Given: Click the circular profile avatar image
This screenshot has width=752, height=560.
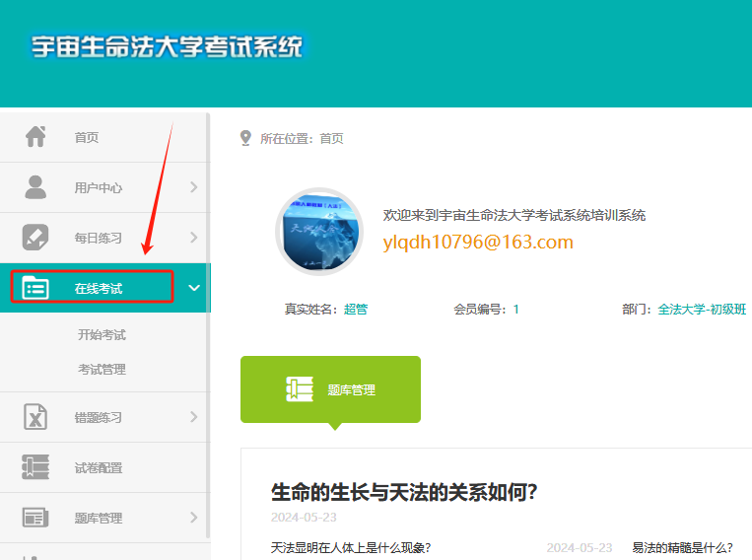Looking at the screenshot, I should pyautogui.click(x=319, y=232).
